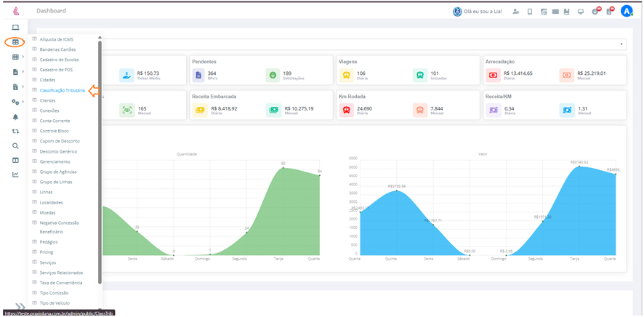Select Conta Corrente menu item
The width and height of the screenshot is (644, 317).
[55, 121]
